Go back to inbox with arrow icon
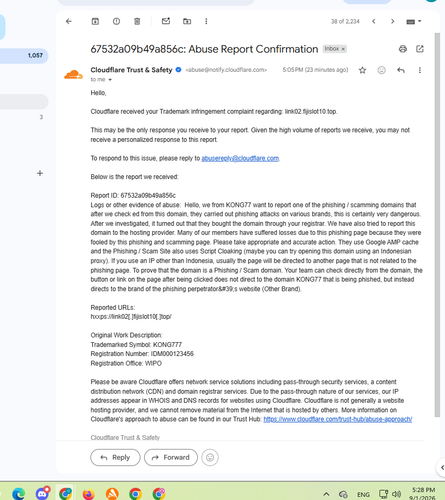445x500 pixels. pos(69,21)
